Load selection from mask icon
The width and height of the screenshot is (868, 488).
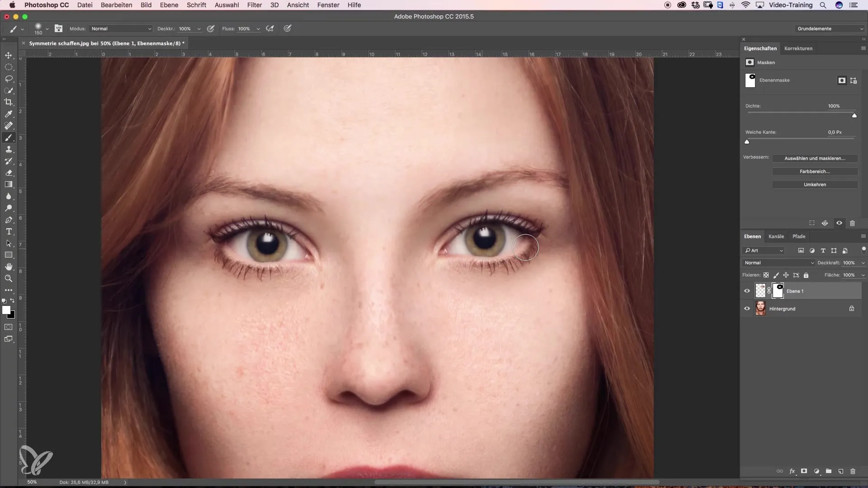coord(812,223)
